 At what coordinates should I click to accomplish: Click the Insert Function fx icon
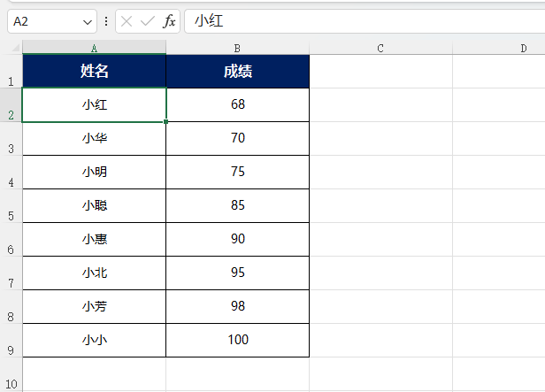[x=169, y=21]
